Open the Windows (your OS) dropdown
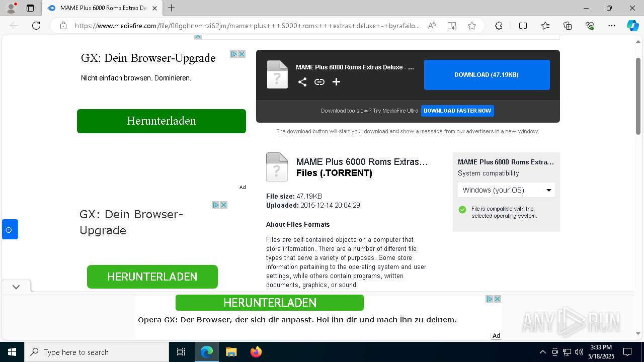 pos(507,190)
